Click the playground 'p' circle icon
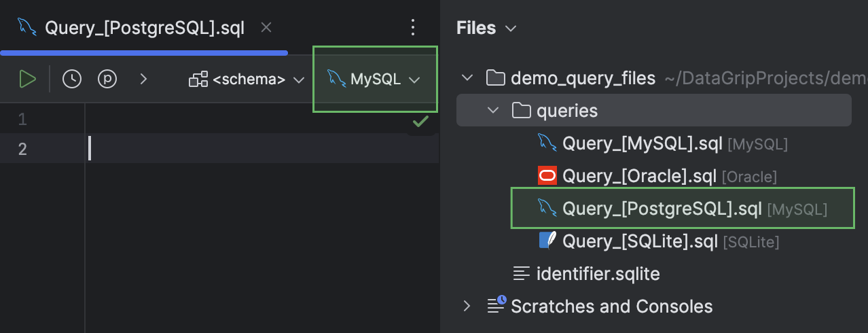868x333 pixels. pyautogui.click(x=107, y=79)
